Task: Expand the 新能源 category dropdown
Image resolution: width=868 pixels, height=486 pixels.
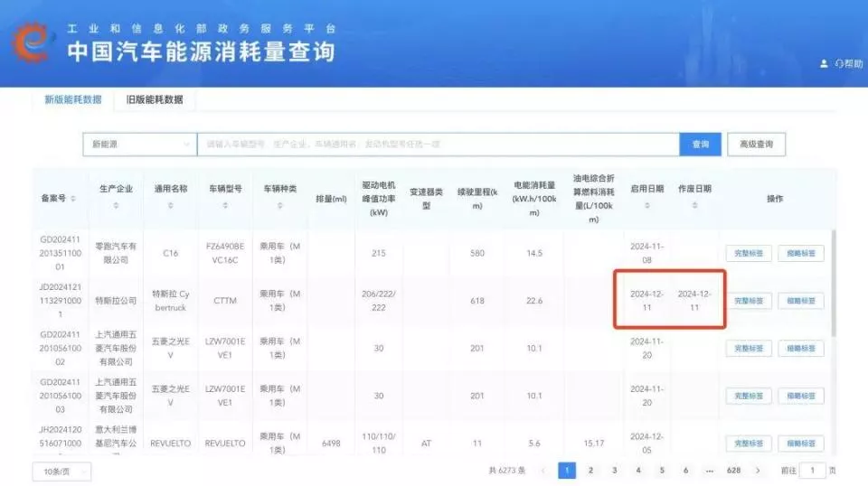Action: 139,145
